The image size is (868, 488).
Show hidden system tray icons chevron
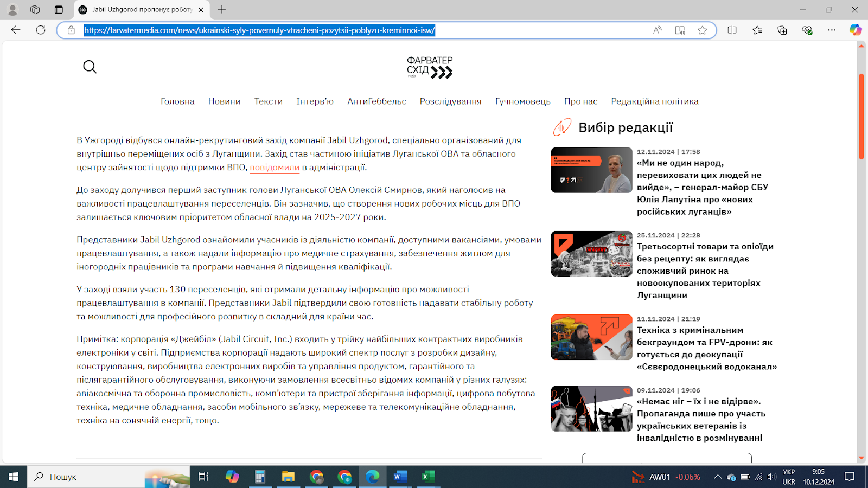717,477
